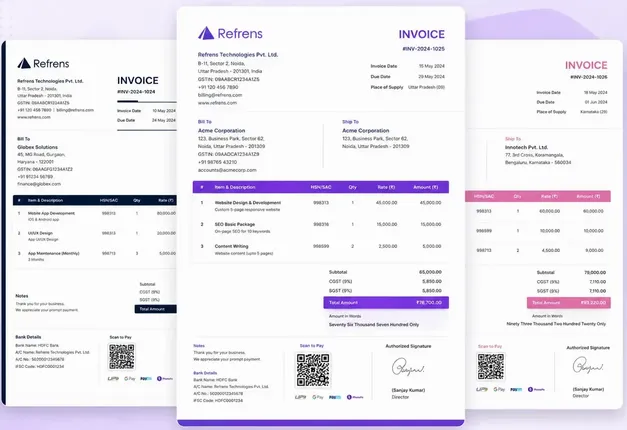The image size is (627, 430).
Task: Click accounts@acmecorp.com email address
Action: (227, 170)
